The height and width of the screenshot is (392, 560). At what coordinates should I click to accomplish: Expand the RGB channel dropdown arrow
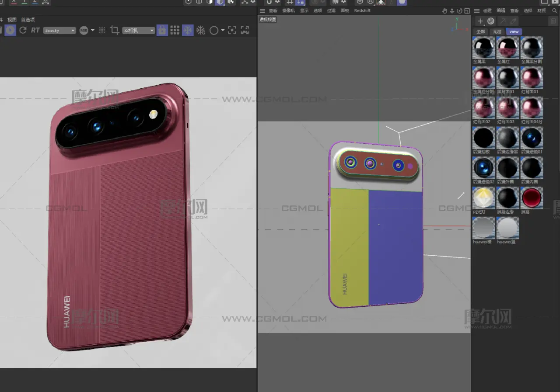click(x=93, y=30)
